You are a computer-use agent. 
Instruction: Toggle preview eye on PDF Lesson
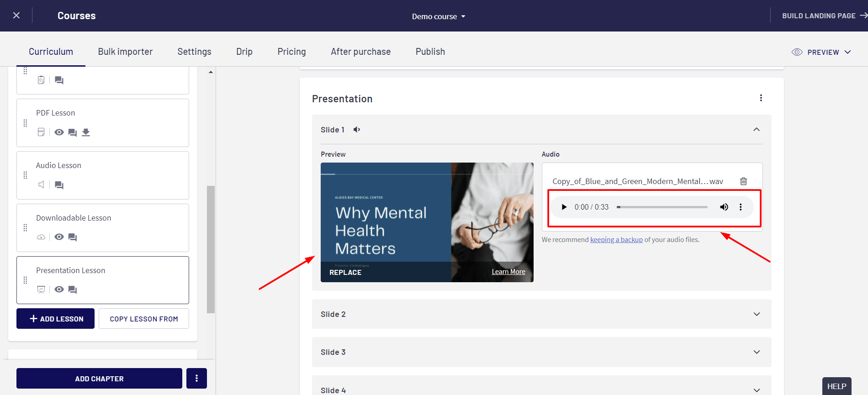[59, 132]
